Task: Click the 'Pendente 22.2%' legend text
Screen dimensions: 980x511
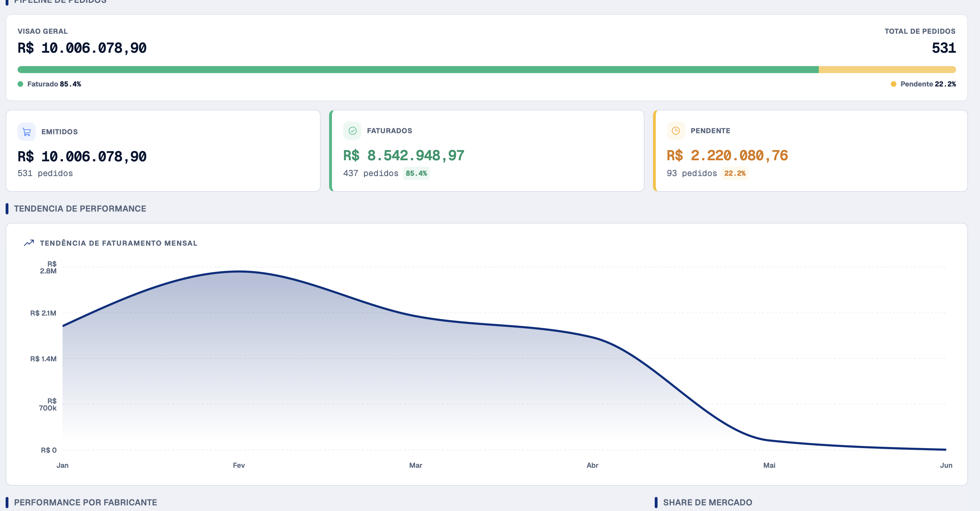Action: (928, 84)
